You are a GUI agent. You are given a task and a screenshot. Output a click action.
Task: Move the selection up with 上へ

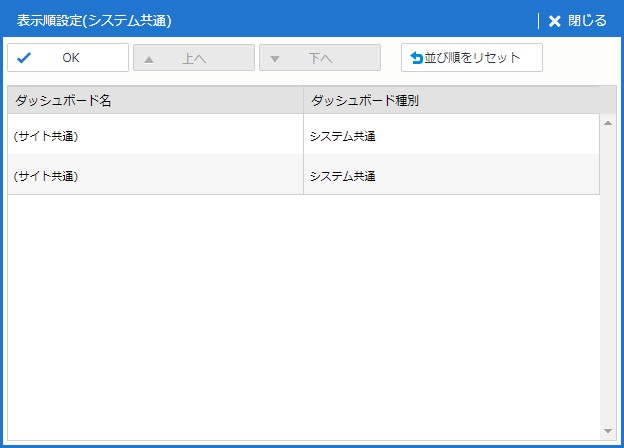194,58
